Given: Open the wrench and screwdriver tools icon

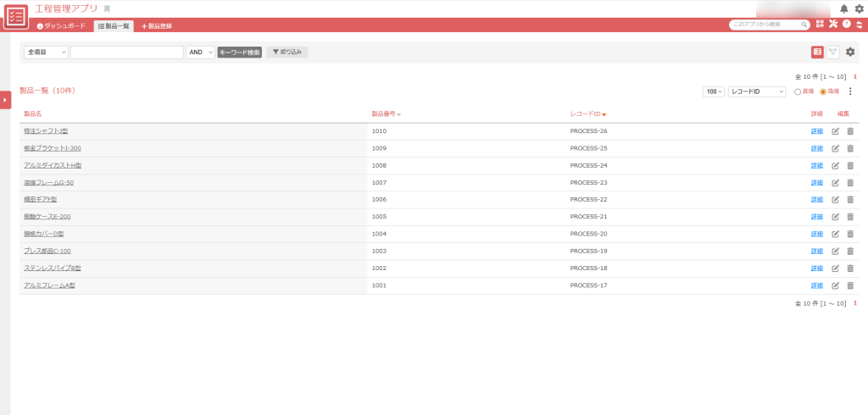Looking at the screenshot, I should click(833, 25).
